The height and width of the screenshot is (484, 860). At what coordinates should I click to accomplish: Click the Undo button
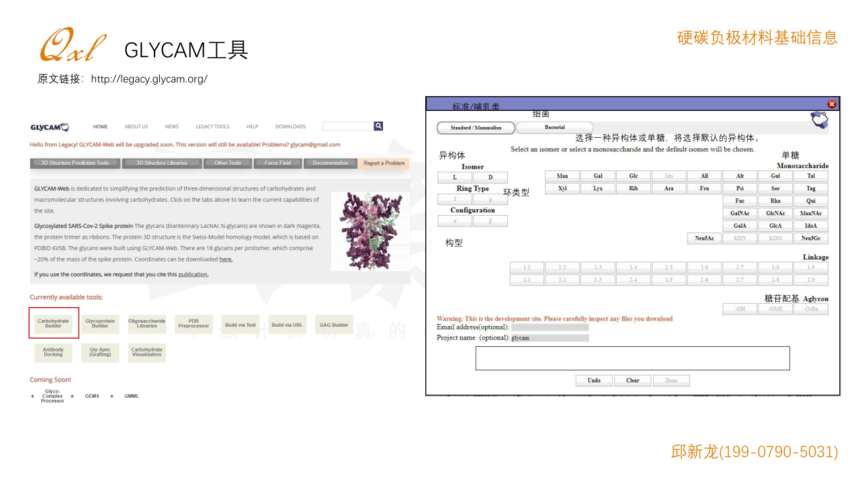[594, 380]
